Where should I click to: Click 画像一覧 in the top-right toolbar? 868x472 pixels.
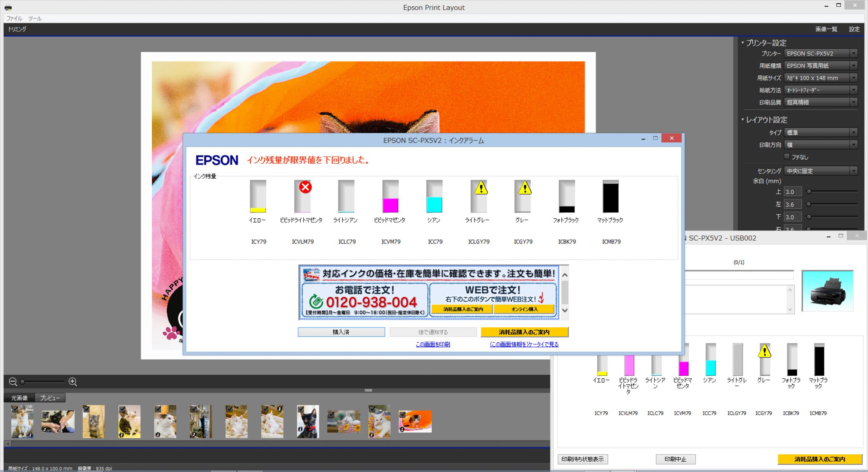click(x=826, y=29)
